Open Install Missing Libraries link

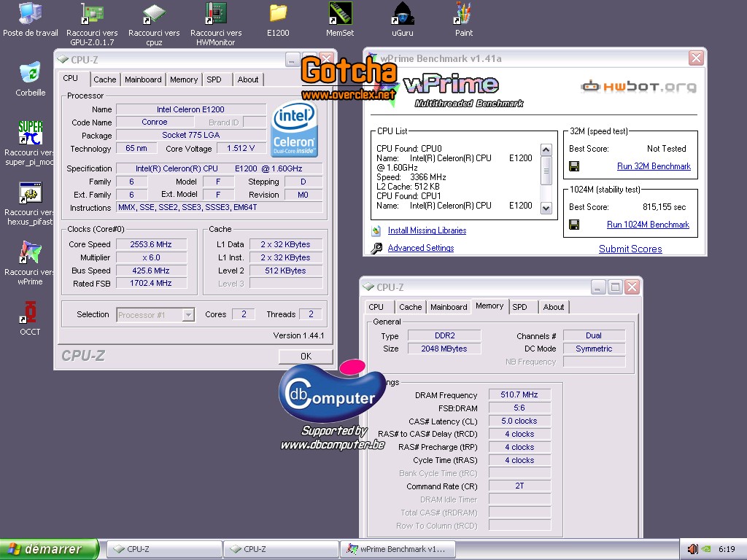tap(427, 230)
